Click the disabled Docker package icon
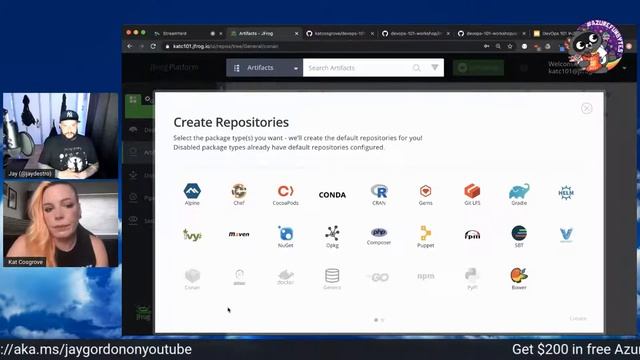Screen dimensions: 640x360 point(285,277)
